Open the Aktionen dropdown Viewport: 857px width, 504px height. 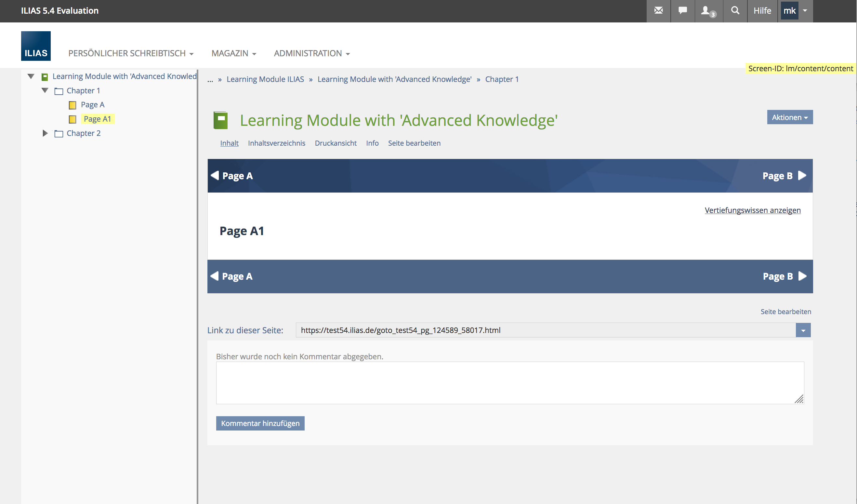click(x=789, y=117)
